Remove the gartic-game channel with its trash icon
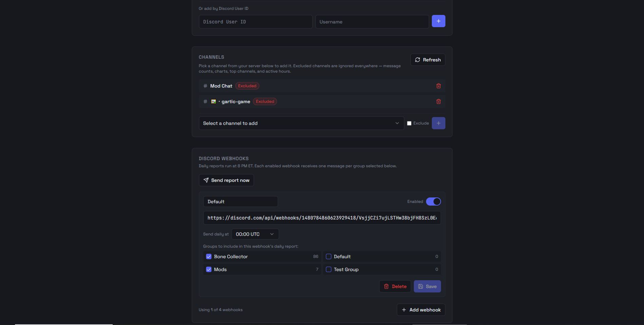 pyautogui.click(x=438, y=101)
